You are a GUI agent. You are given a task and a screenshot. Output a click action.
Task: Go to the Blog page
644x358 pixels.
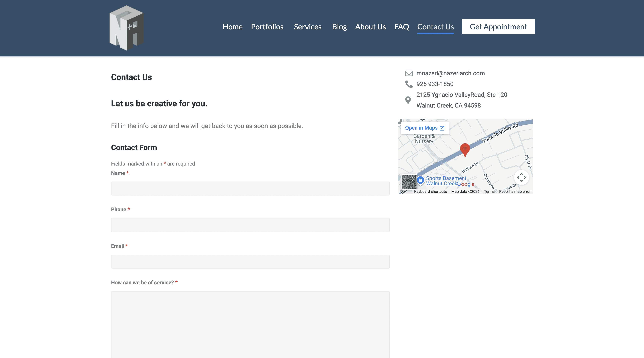pyautogui.click(x=339, y=27)
